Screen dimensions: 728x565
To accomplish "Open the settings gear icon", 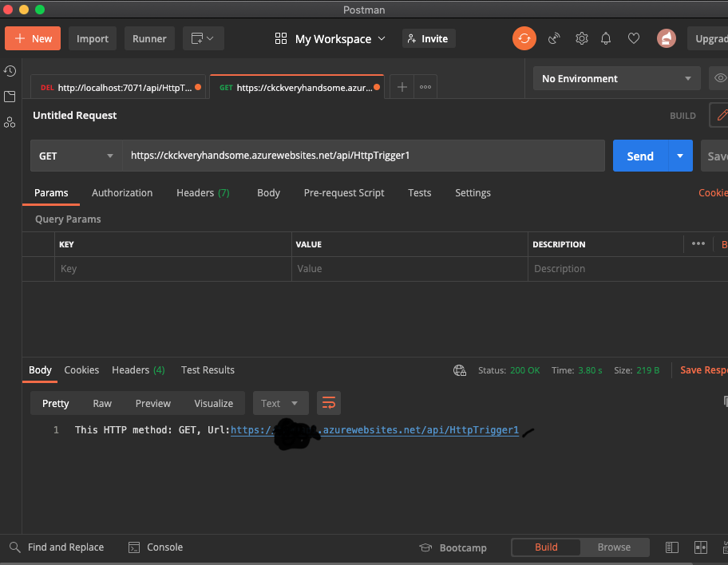I will pyautogui.click(x=581, y=38).
